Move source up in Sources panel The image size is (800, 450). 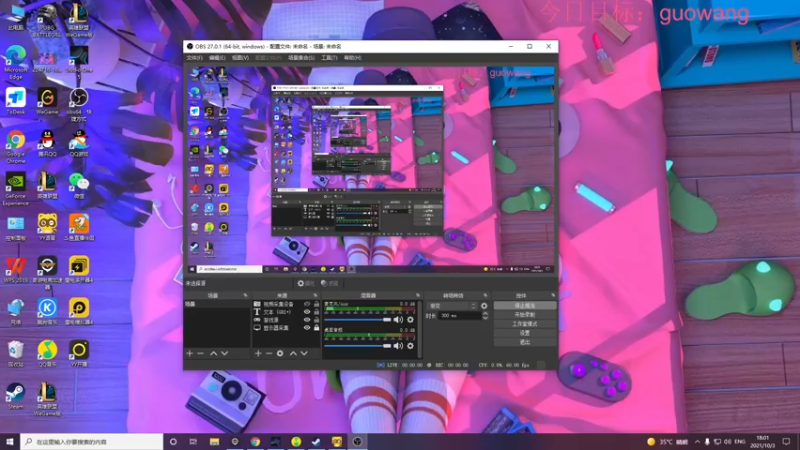pos(293,353)
